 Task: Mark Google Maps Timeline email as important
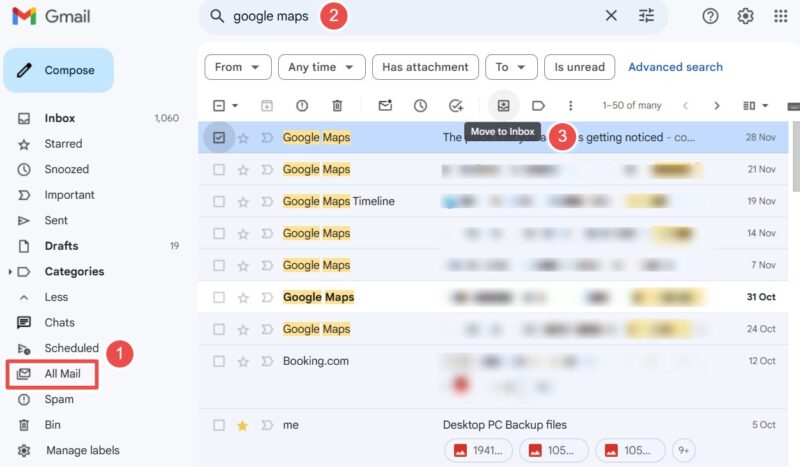[267, 202]
